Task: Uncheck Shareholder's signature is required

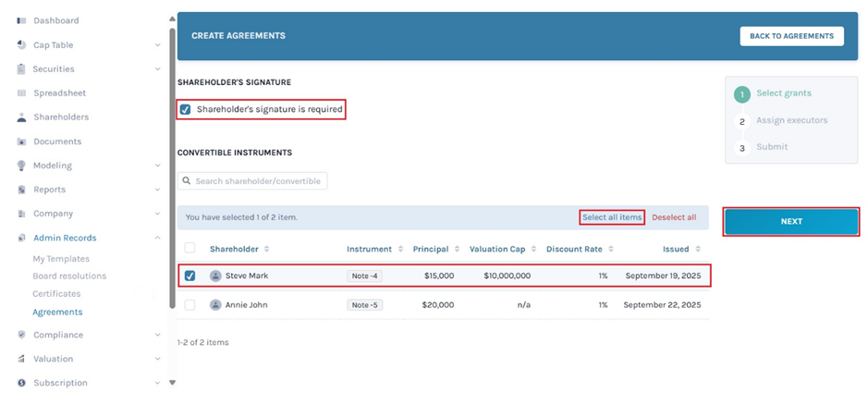Action: [186, 109]
